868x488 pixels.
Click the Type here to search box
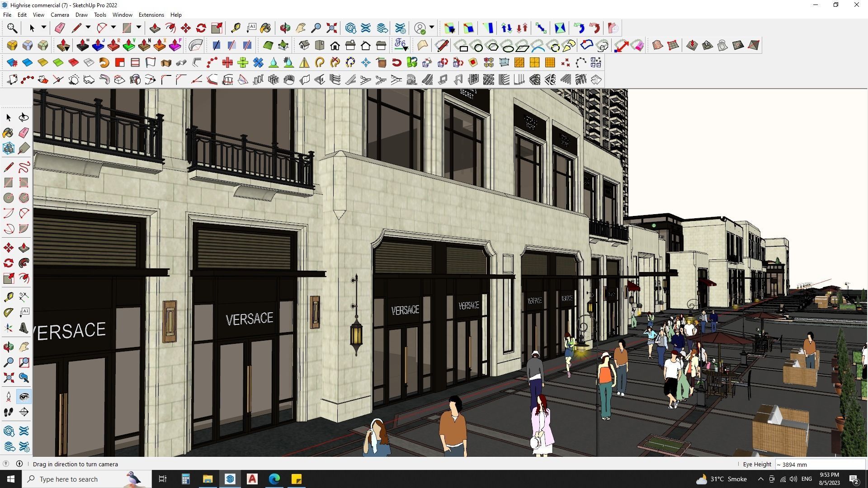(x=86, y=479)
